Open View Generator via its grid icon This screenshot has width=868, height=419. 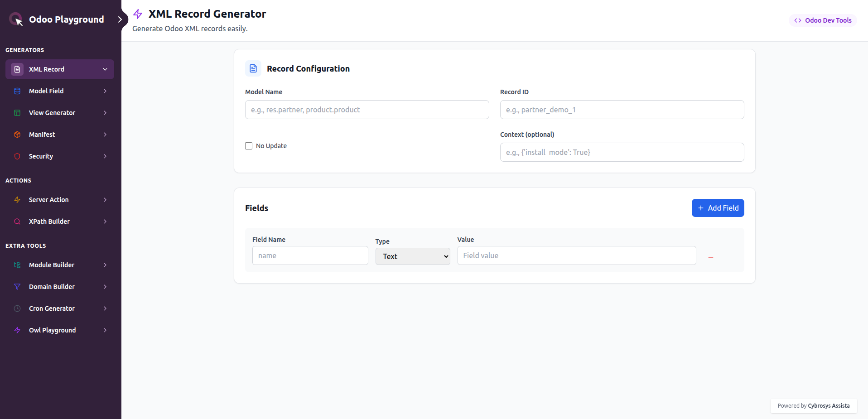point(17,112)
